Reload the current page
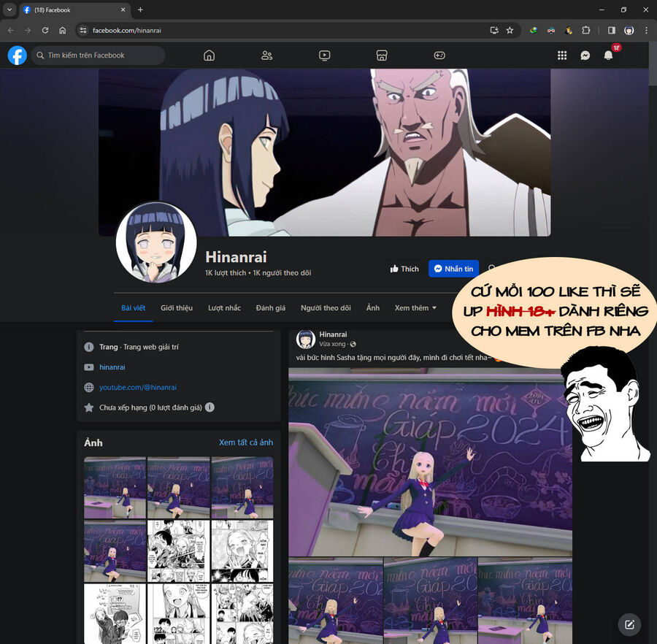This screenshot has width=657, height=644. coord(45,30)
